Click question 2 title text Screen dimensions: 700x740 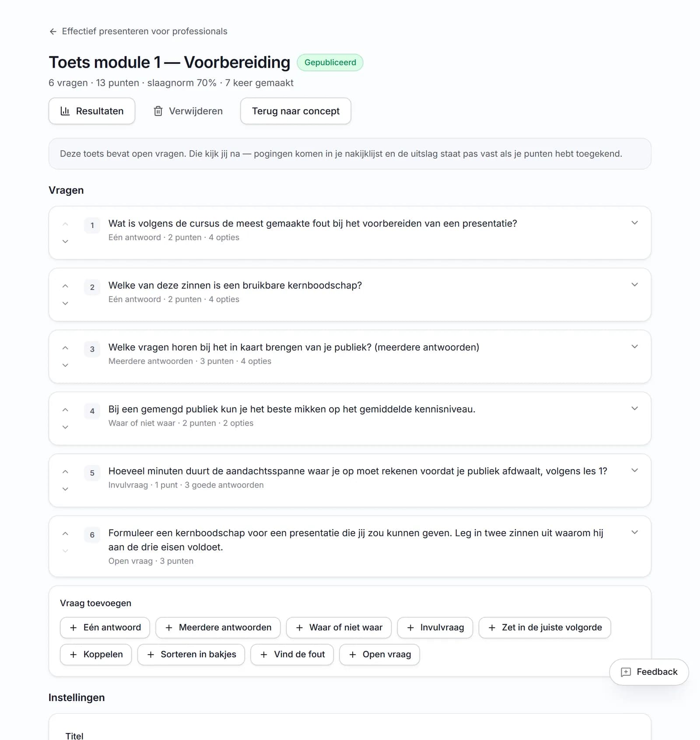(x=235, y=286)
